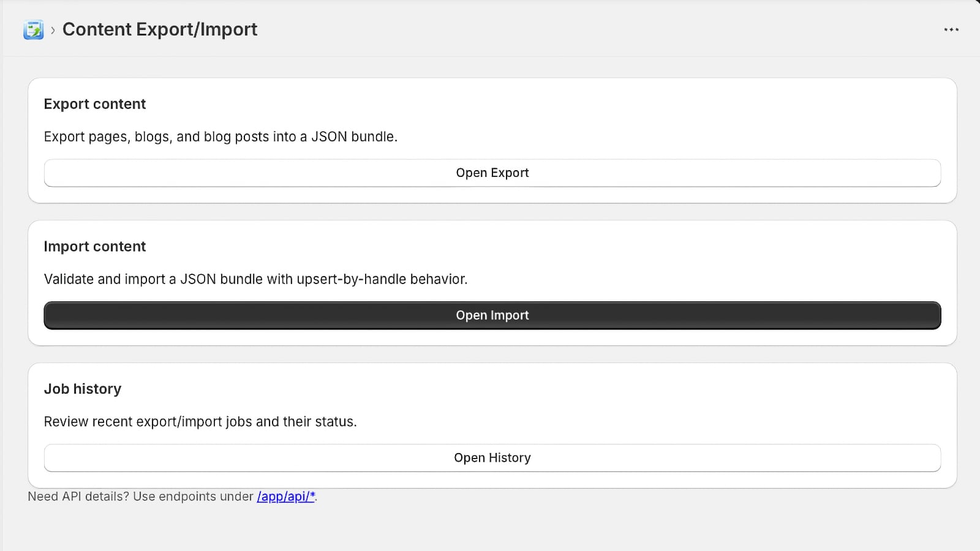Click the 'Review recent export/import jobs' text
980x551 pixels.
tap(148, 422)
